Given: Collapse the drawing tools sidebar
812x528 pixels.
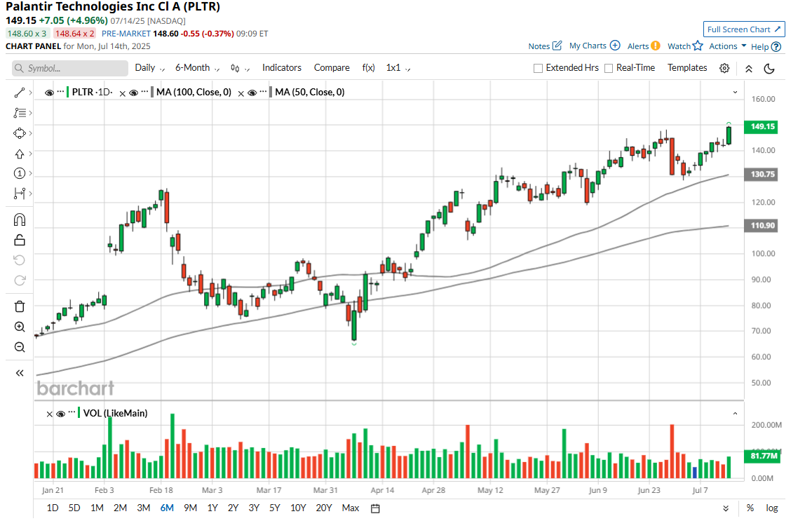Looking at the screenshot, I should tap(20, 373).
